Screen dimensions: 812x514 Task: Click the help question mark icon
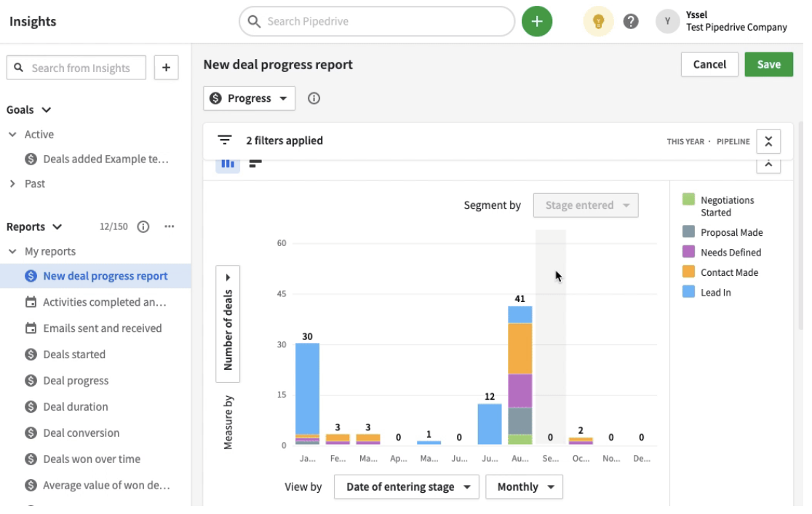click(x=630, y=20)
